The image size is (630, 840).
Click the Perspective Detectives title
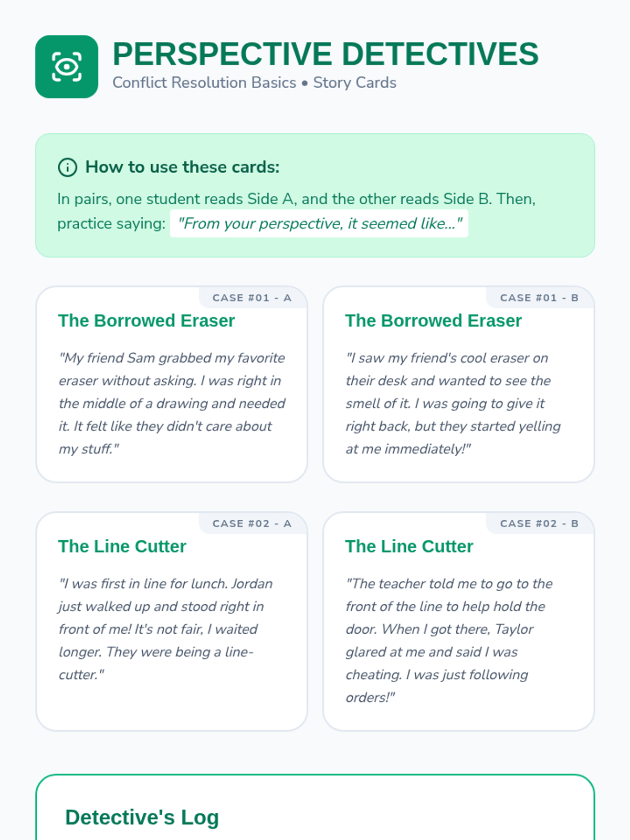pyautogui.click(x=325, y=54)
